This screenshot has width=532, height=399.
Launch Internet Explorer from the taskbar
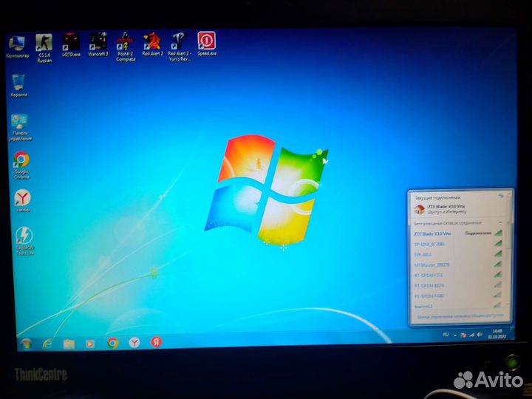[48, 344]
